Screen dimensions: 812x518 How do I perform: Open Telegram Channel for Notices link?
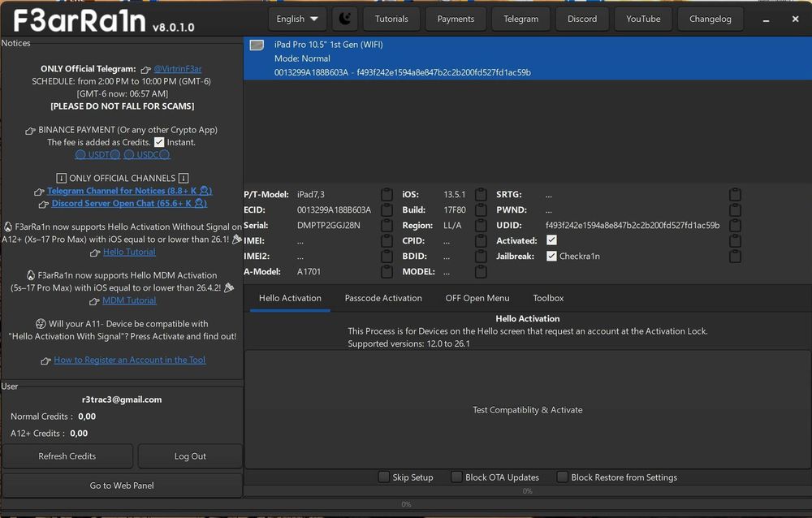click(x=129, y=191)
